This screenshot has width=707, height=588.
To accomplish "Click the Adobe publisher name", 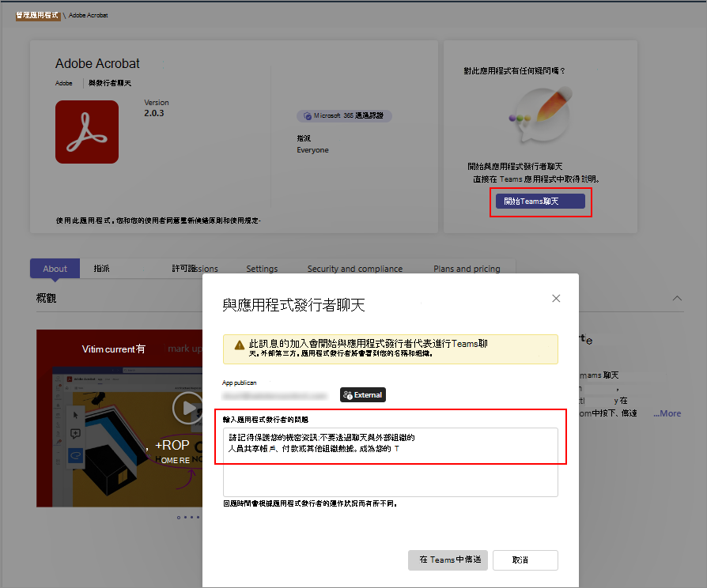I will click(x=63, y=83).
